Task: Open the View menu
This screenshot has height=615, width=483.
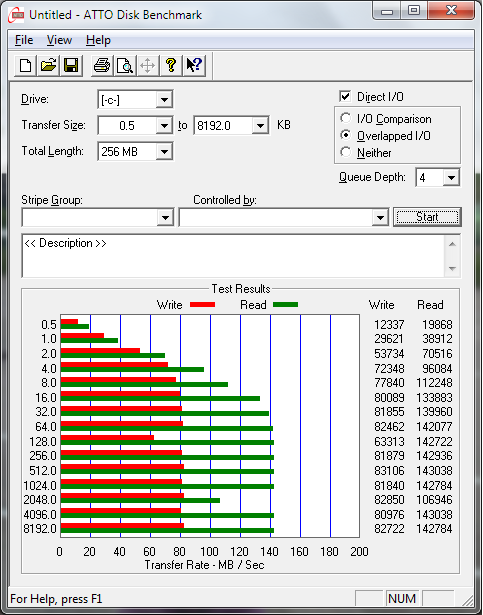Action: pos(59,40)
